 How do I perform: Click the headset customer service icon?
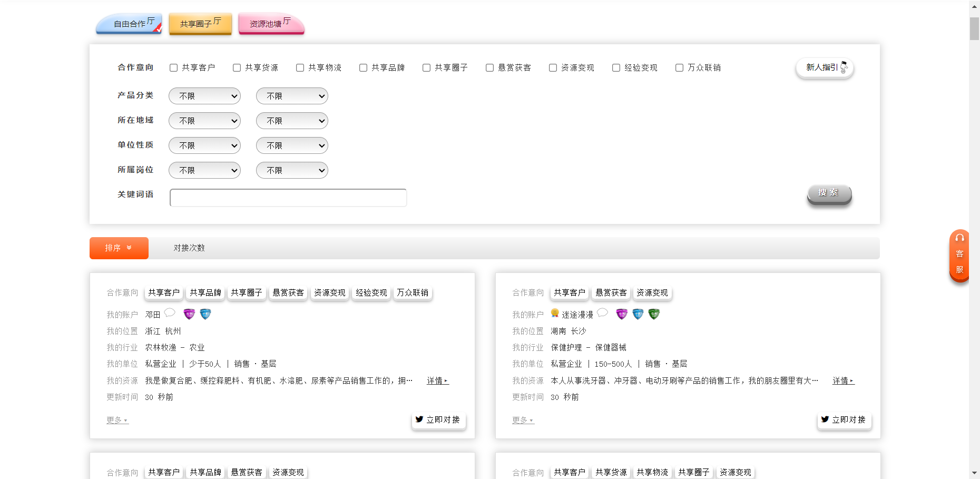pyautogui.click(x=960, y=238)
